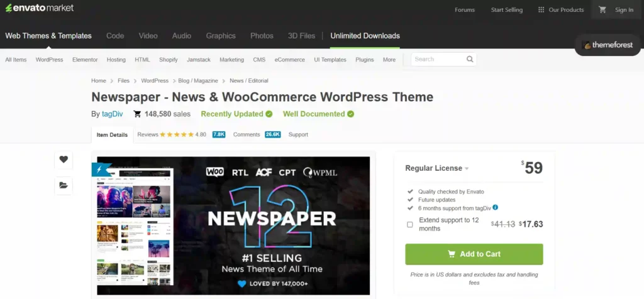644x299 pixels.
Task: Open the tagDiv author link
Action: click(x=114, y=114)
